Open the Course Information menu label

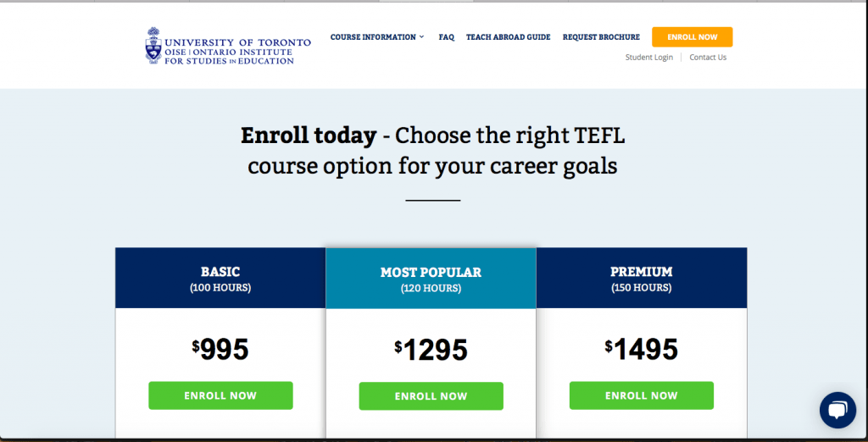coord(373,37)
